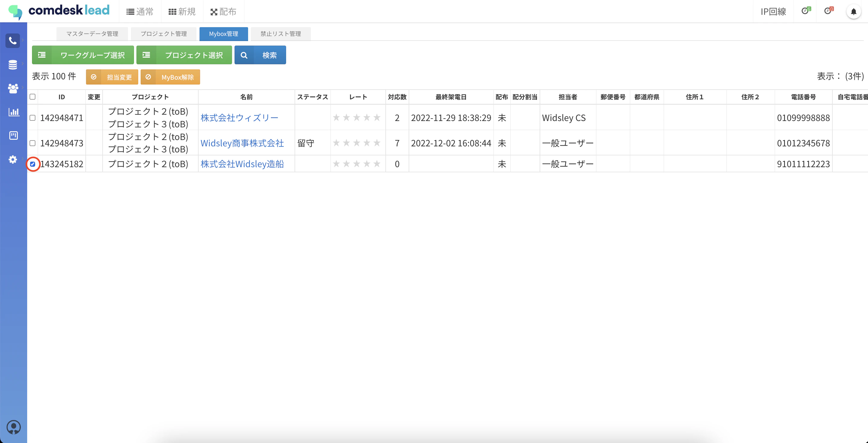The image size is (868, 443).
Task: Open the 株式会社ウィズリー link
Action: click(x=240, y=118)
